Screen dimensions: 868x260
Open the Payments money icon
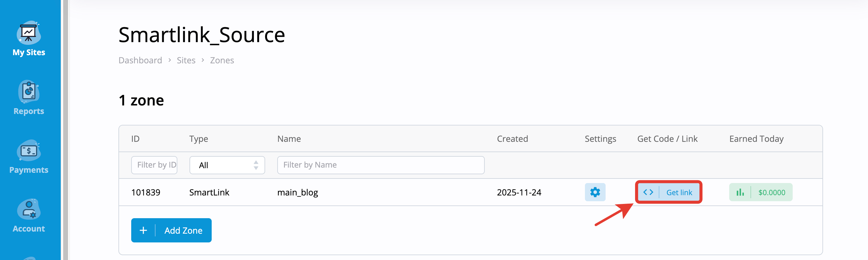pyautogui.click(x=29, y=150)
